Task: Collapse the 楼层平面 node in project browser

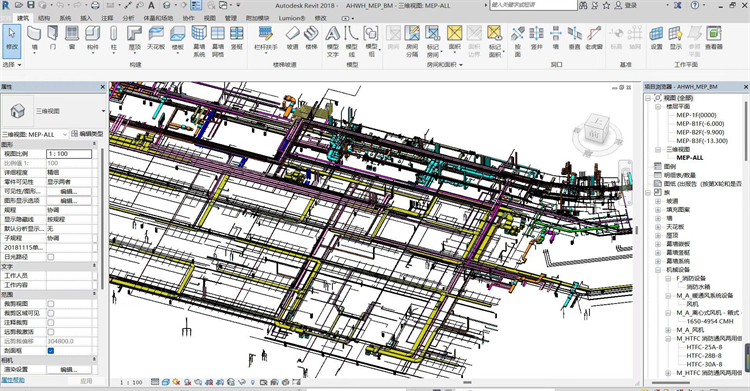Action: 659,107
